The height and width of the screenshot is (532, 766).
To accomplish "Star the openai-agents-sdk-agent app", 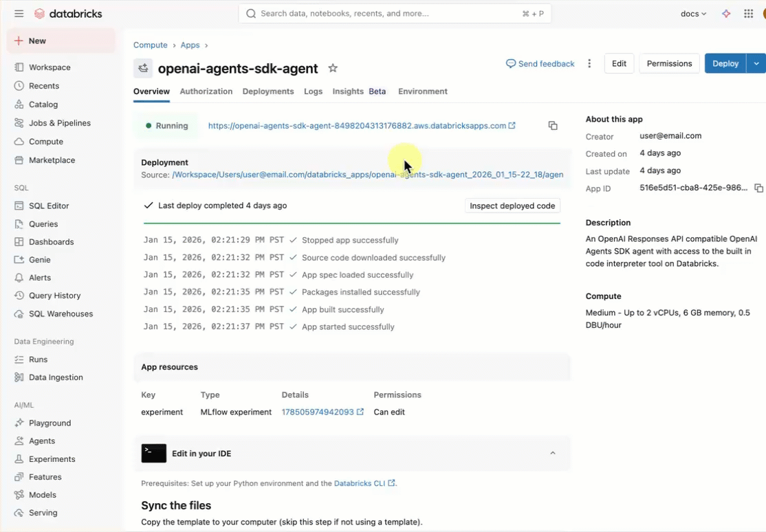I will 333,69.
